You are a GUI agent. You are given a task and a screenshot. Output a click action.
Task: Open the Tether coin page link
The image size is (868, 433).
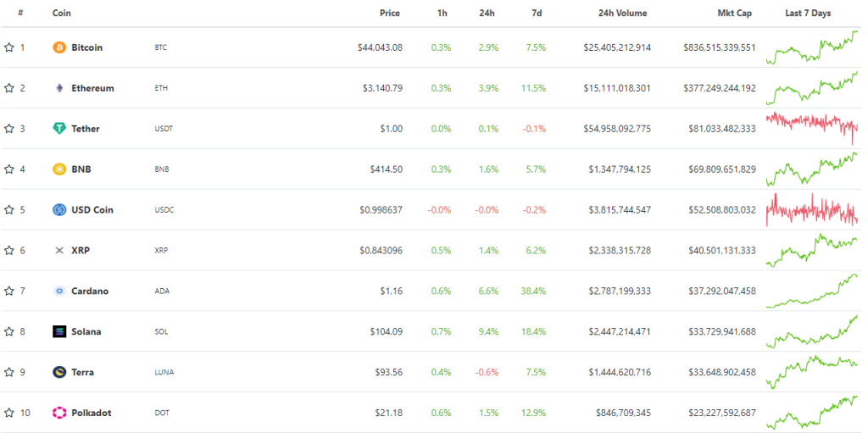click(x=86, y=129)
